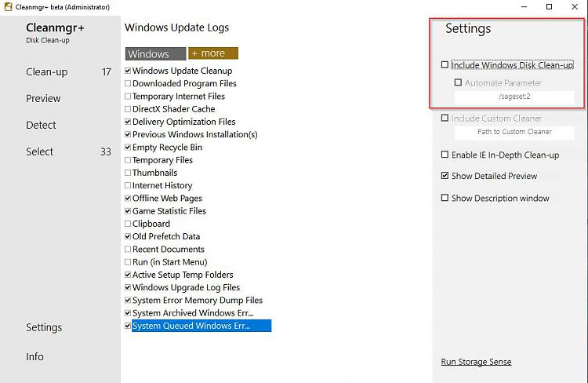Tick the Thumbnails checkbox
The image size is (588, 383).
pyautogui.click(x=128, y=173)
